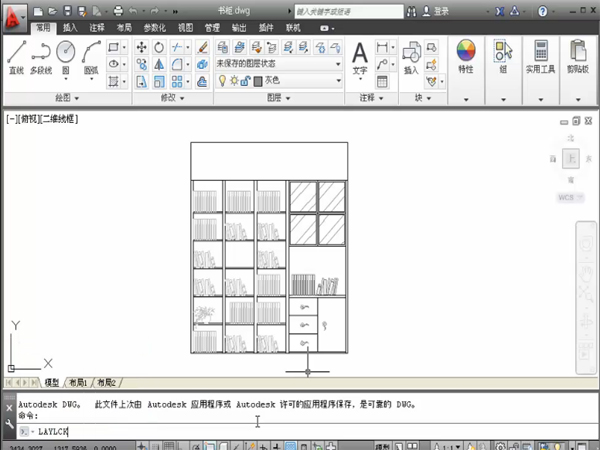The height and width of the screenshot is (450, 600).
Task: Click the Leader annotation tool
Action: pyautogui.click(x=382, y=64)
